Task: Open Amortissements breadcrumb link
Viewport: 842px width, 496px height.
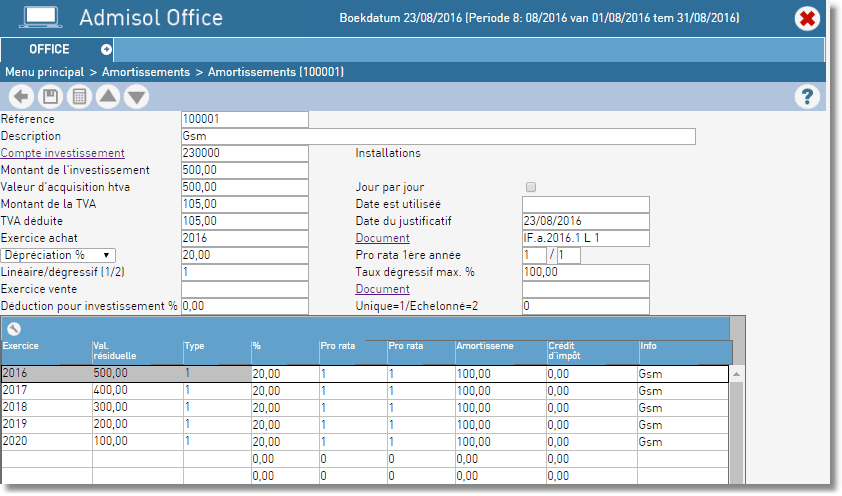Action: point(146,72)
